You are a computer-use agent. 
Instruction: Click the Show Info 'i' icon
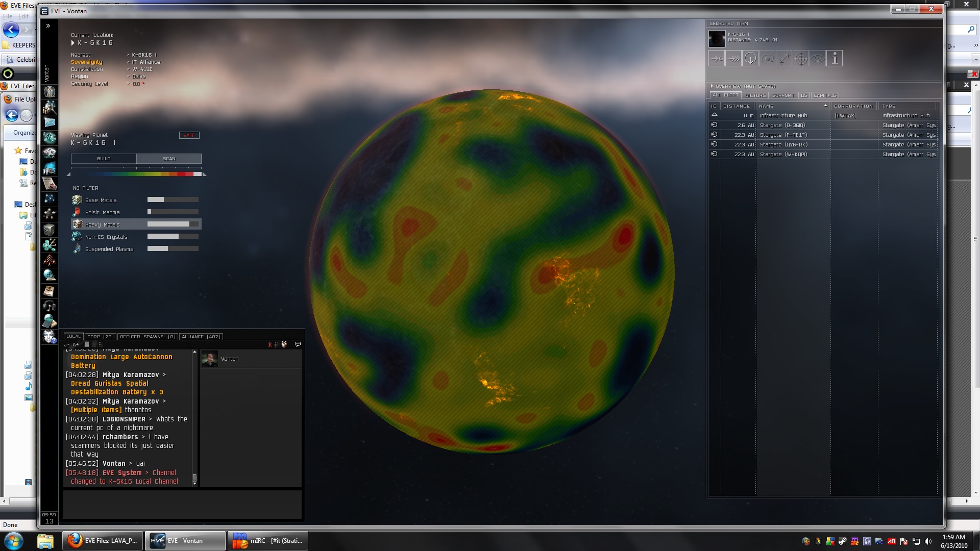pyautogui.click(x=835, y=59)
